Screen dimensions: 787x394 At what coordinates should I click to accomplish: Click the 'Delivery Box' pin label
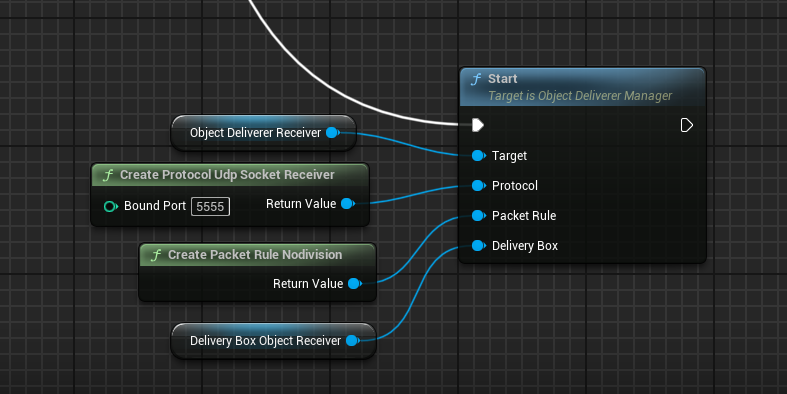524,246
